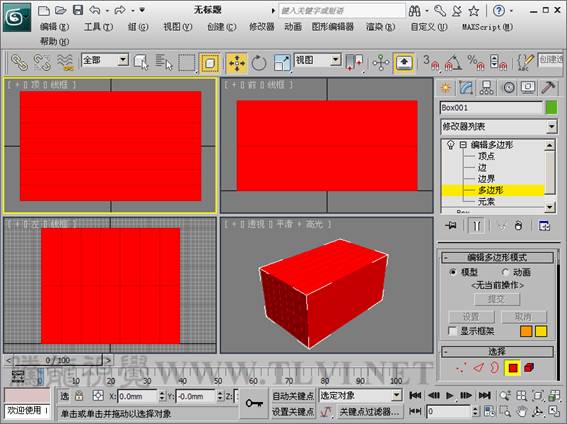The height and width of the screenshot is (424, 567).
Task: Open the Create command panel tab
Action: pyautogui.click(x=446, y=87)
